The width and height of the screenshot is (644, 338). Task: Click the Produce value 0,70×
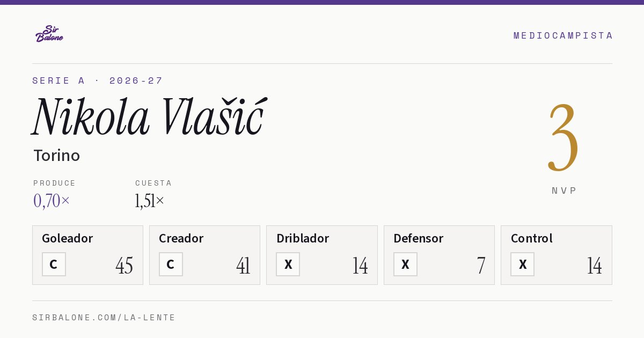[52, 201]
